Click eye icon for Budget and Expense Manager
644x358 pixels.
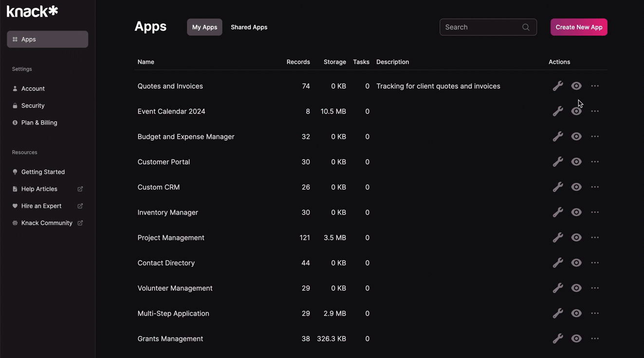point(576,137)
